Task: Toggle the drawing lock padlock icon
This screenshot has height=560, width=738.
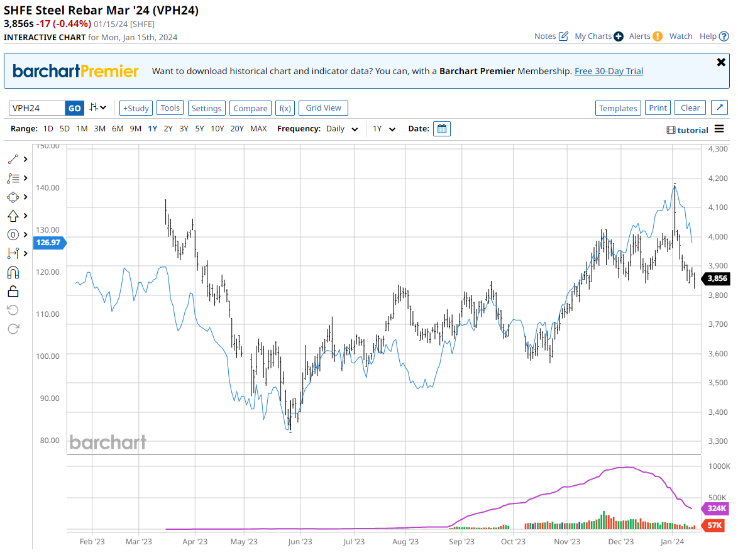Action: (13, 291)
